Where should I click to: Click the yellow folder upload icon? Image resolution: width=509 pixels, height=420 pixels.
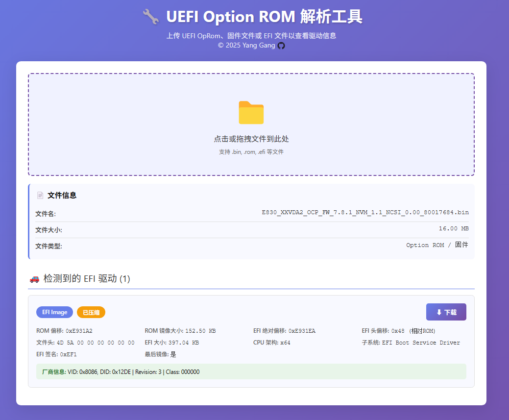click(251, 112)
